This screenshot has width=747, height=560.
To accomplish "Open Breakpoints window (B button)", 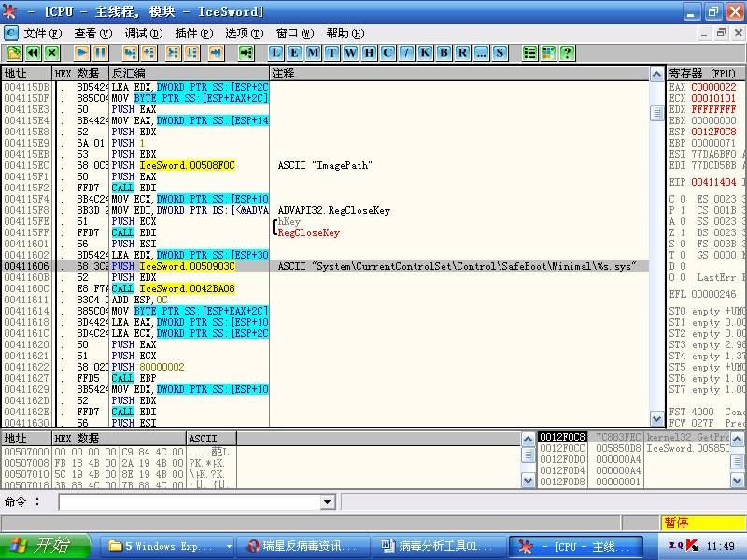I will 444,52.
